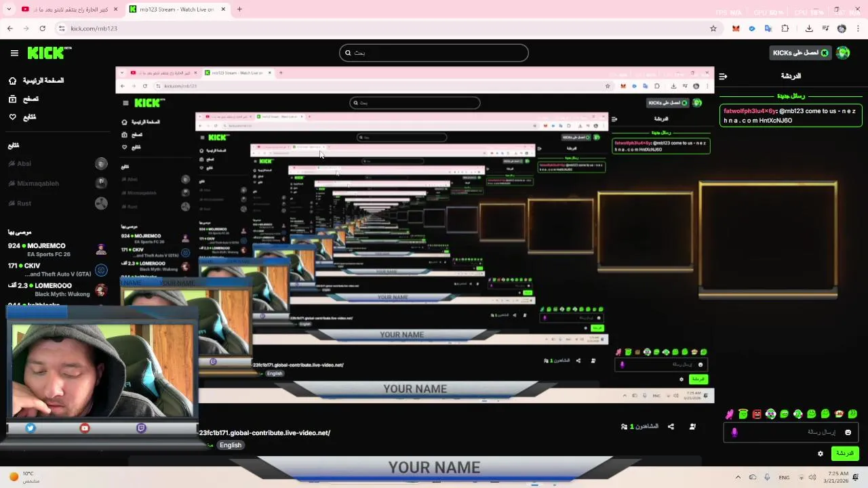Go to الصفحة الرئيسية home page
The height and width of the screenshot is (488, 868).
36,81
